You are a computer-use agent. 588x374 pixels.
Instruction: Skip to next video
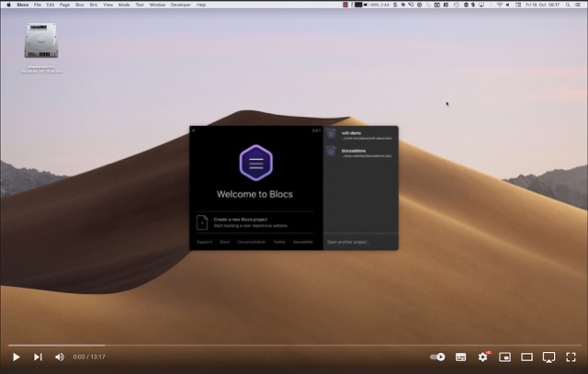pyautogui.click(x=38, y=357)
